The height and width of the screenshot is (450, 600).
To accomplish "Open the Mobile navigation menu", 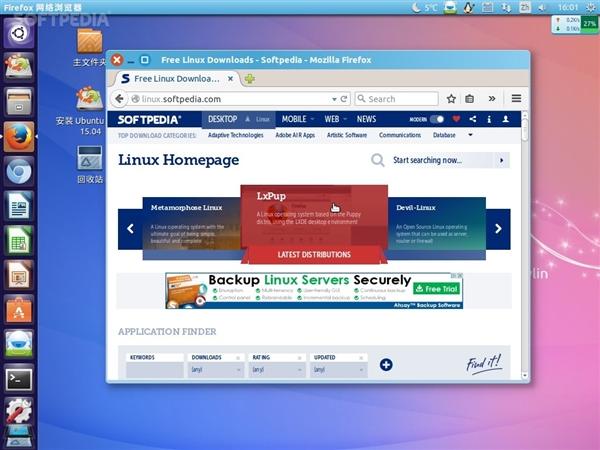I will click(297, 119).
